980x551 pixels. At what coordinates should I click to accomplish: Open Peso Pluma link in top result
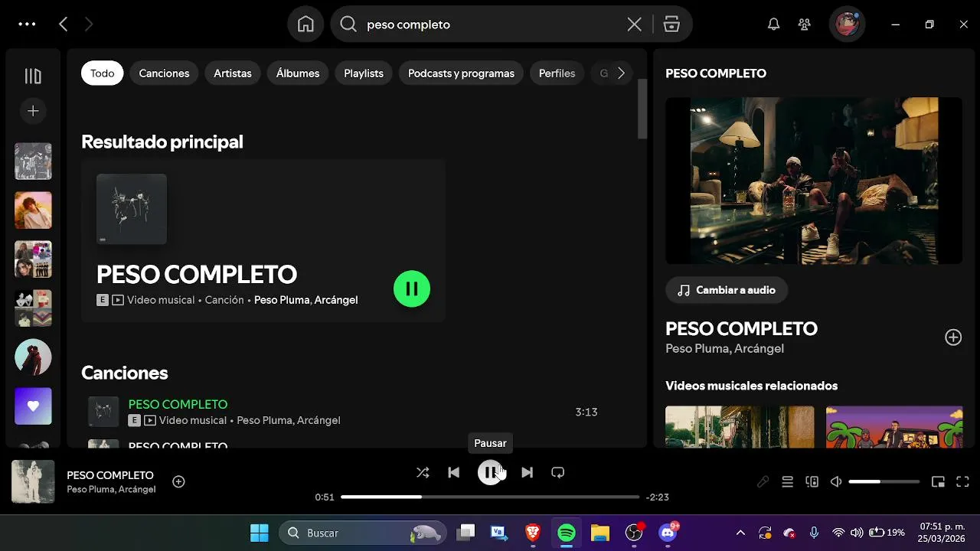pos(281,300)
